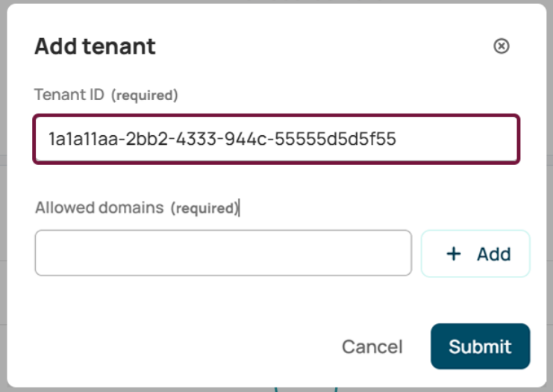Click the Allowed domains label
The image size is (553, 392).
tap(99, 208)
